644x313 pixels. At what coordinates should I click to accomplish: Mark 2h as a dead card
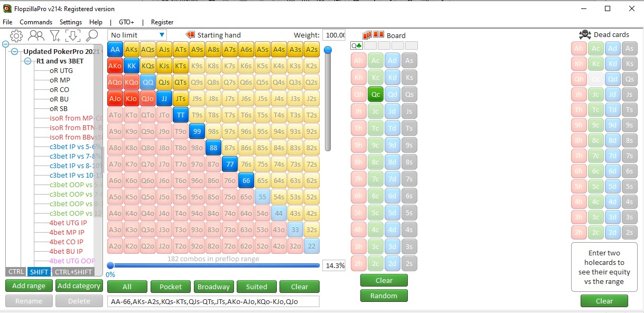coord(579,232)
